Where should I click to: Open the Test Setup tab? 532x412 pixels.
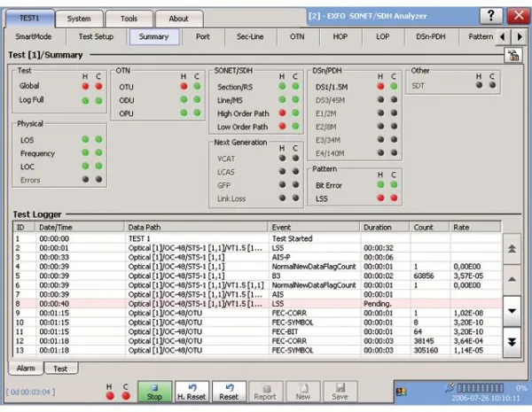(96, 37)
